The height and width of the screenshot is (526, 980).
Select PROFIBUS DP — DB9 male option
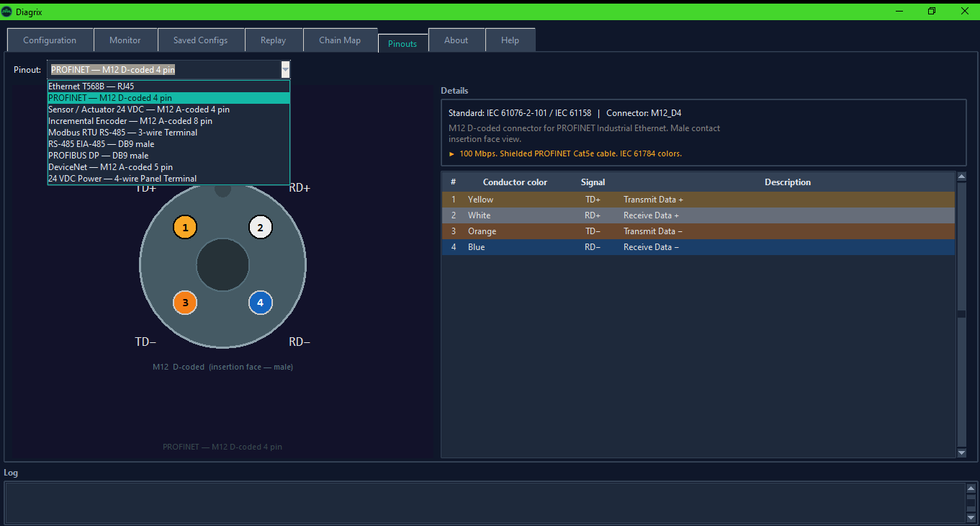click(x=168, y=156)
